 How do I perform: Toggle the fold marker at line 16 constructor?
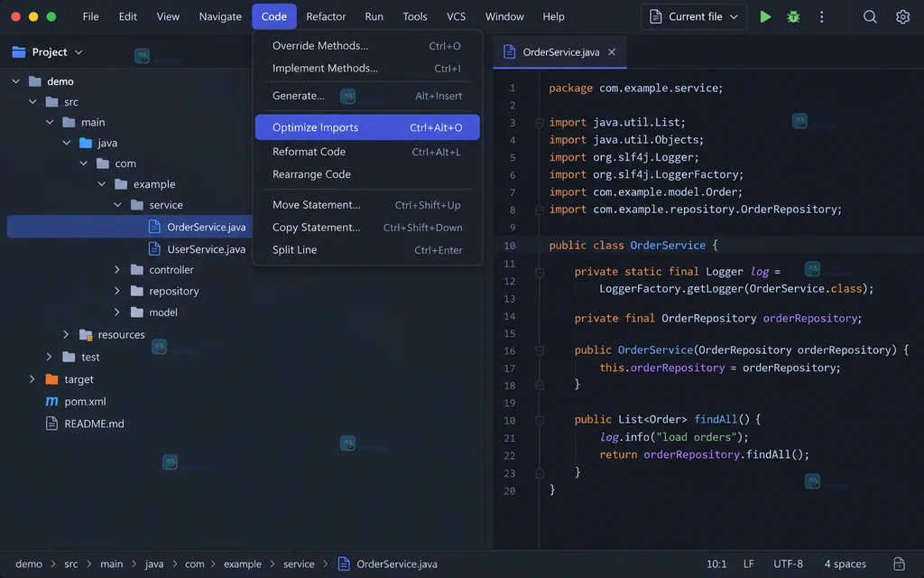pyautogui.click(x=540, y=350)
